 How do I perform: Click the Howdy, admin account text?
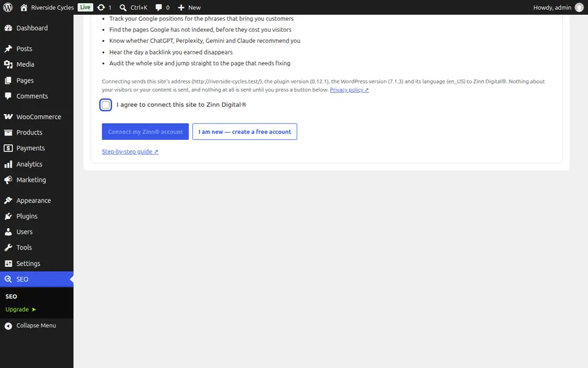coord(552,7)
